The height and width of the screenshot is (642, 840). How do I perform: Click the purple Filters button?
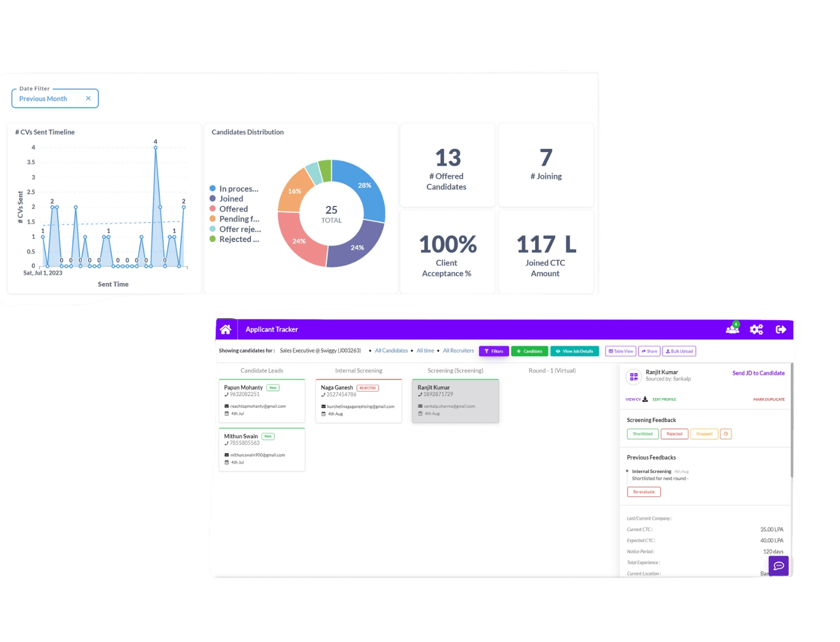pos(494,351)
